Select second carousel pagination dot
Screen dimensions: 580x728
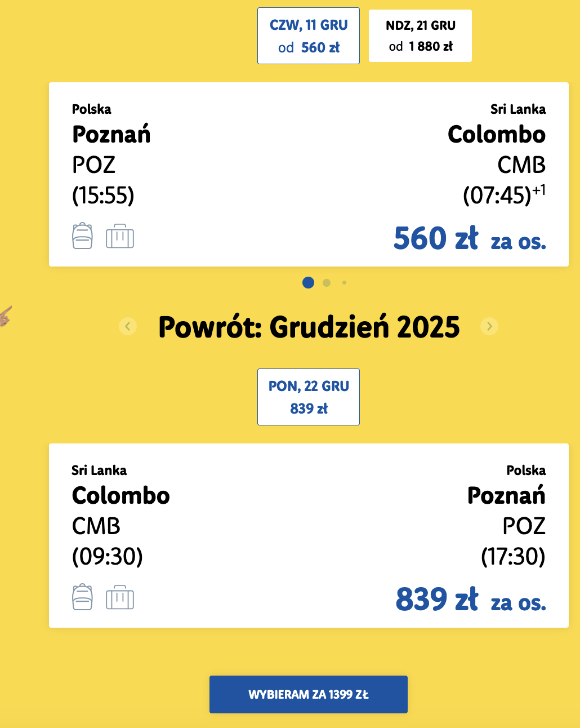[x=327, y=283]
